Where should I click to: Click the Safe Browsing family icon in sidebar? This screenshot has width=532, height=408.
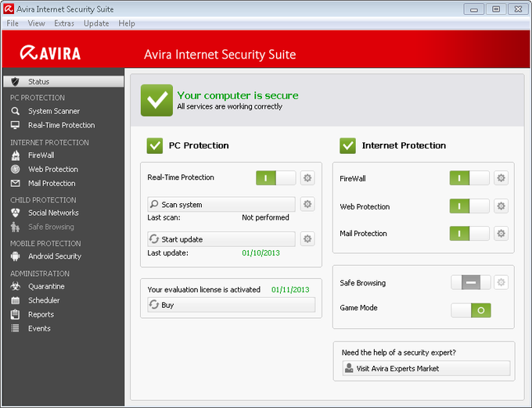(15, 227)
